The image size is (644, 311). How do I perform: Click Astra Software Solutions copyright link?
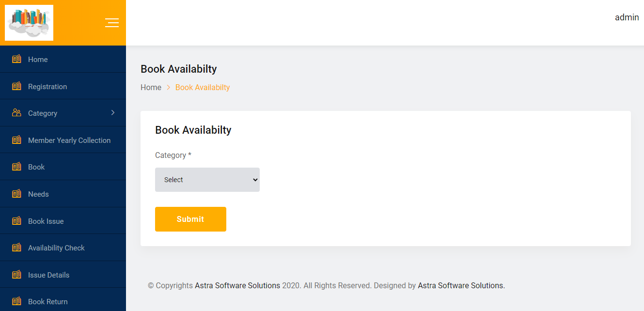(237, 285)
